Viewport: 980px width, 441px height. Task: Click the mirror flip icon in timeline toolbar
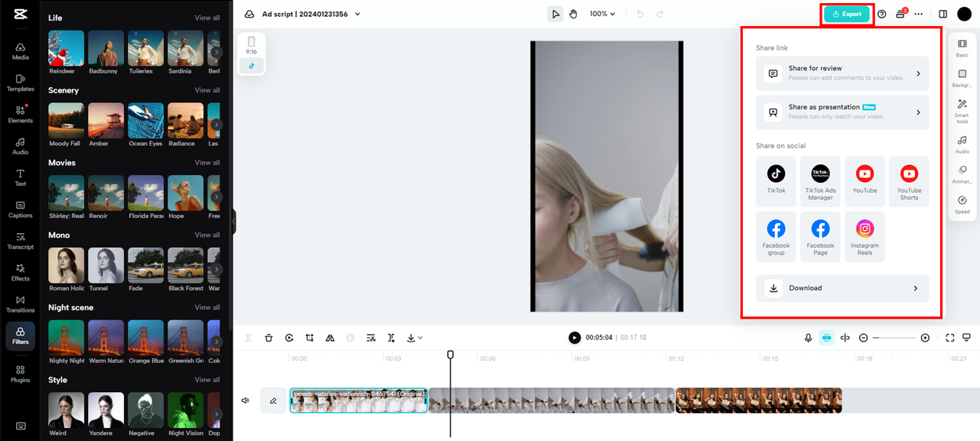[330, 338]
